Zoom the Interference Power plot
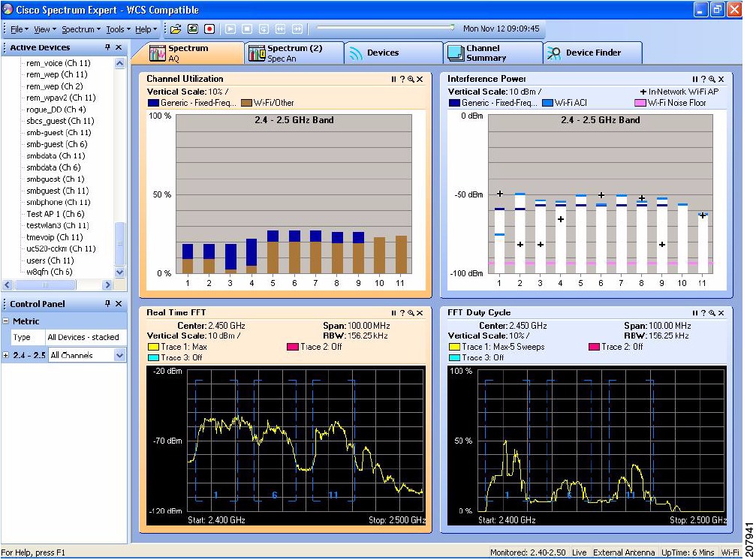756x560 pixels. pos(712,79)
